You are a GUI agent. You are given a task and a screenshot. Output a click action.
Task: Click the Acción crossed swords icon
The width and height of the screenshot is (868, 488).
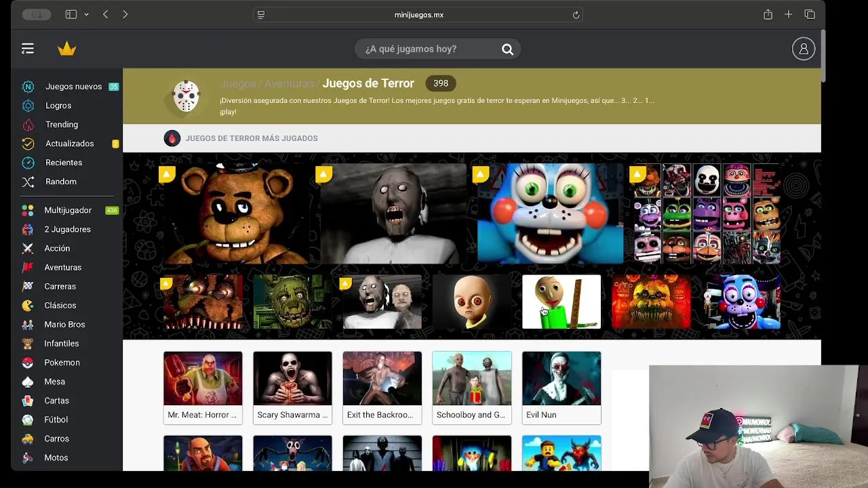click(x=28, y=249)
